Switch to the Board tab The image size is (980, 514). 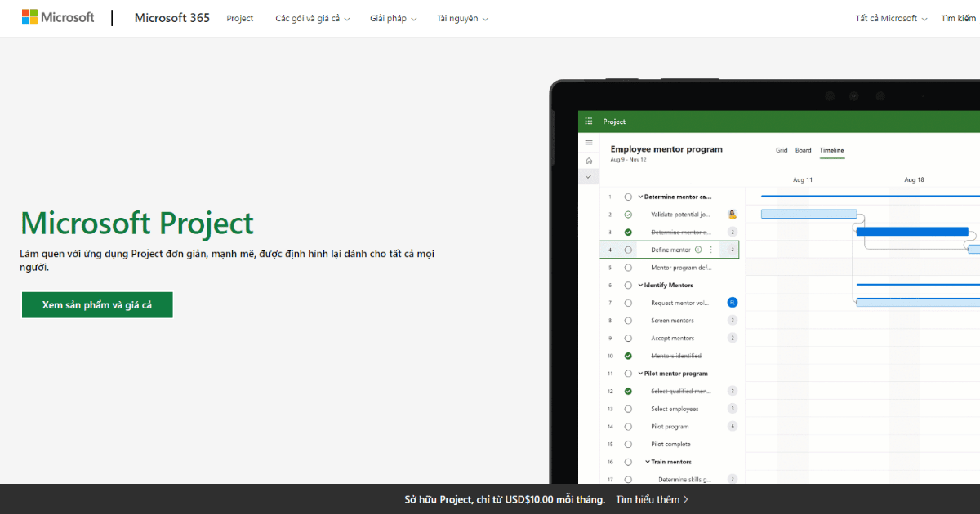(x=804, y=150)
